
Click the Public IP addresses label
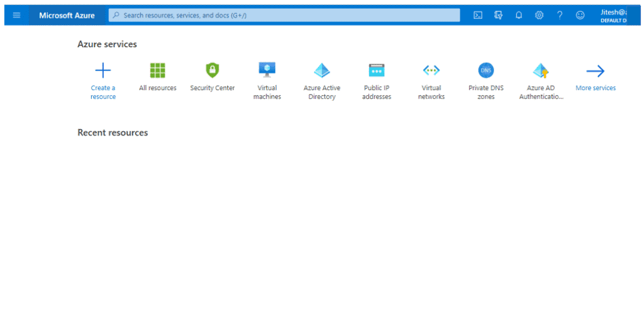click(377, 92)
